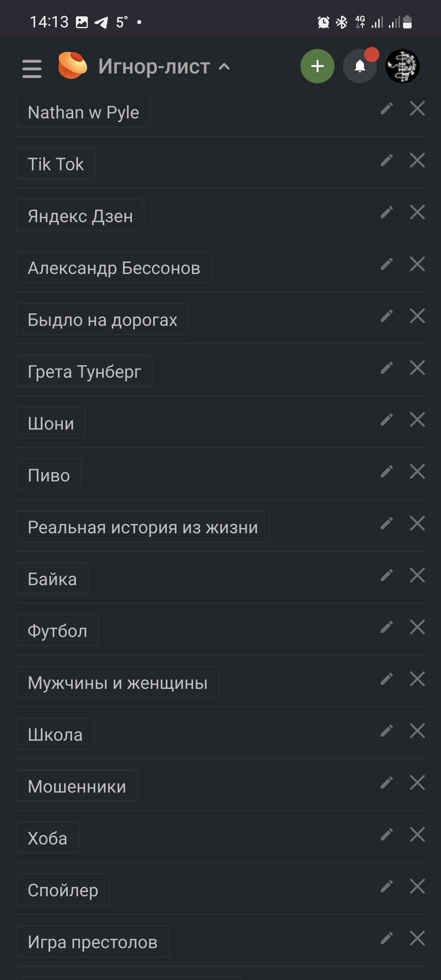Viewport: 441px width, 980px height.
Task: Click pencil icon next to Футбол
Action: 386,627
